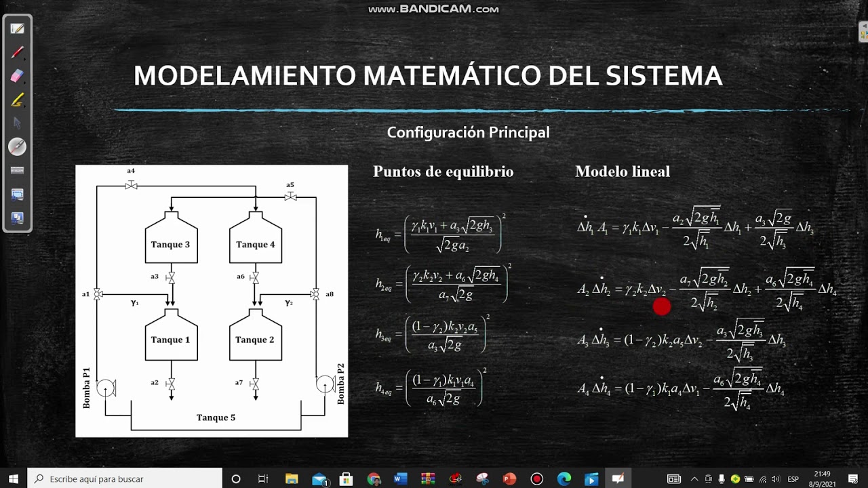Viewport: 868px width, 488px height.
Task: Open Bandicam recorder on taskbar
Action: pos(536,479)
